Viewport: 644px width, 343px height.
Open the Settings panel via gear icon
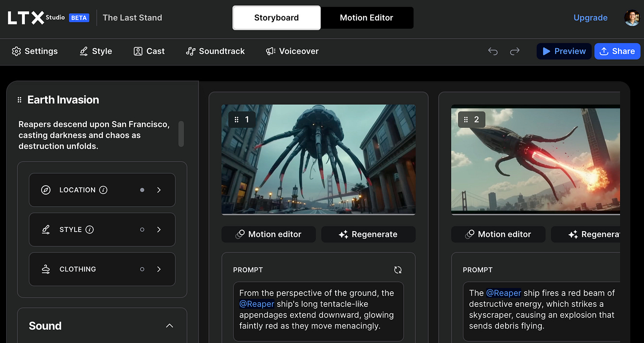(x=16, y=51)
